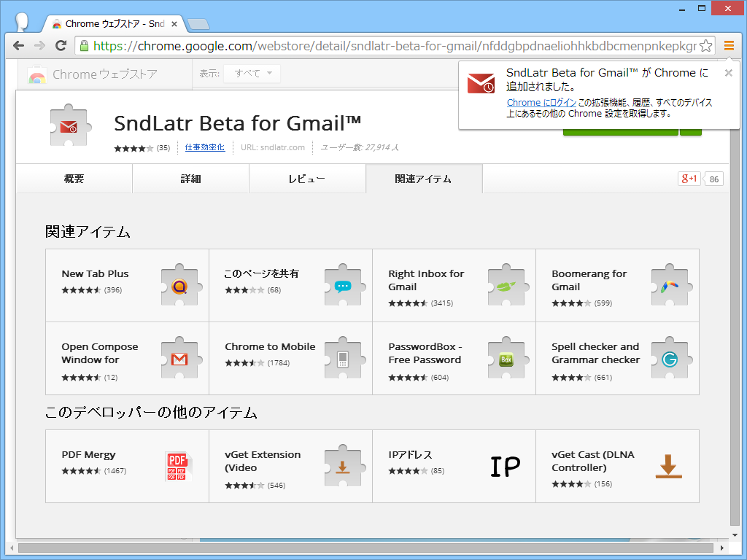The image size is (747, 560).
Task: Click the Spell checker and Grammar checker icon
Action: (x=670, y=359)
